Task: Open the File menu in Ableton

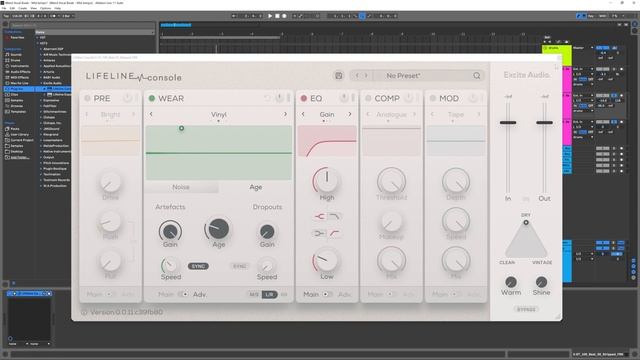Action: [x=4, y=8]
